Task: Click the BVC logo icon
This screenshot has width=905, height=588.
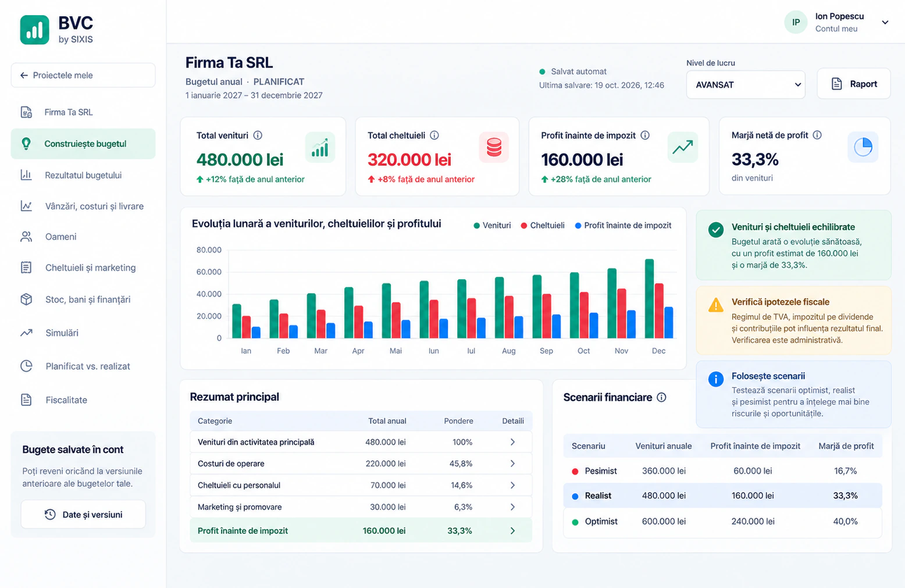Action: pyautogui.click(x=34, y=30)
